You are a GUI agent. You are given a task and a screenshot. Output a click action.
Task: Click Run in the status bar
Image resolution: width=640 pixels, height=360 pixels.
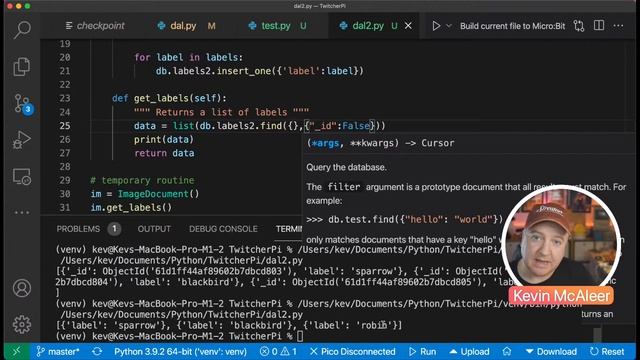422,351
